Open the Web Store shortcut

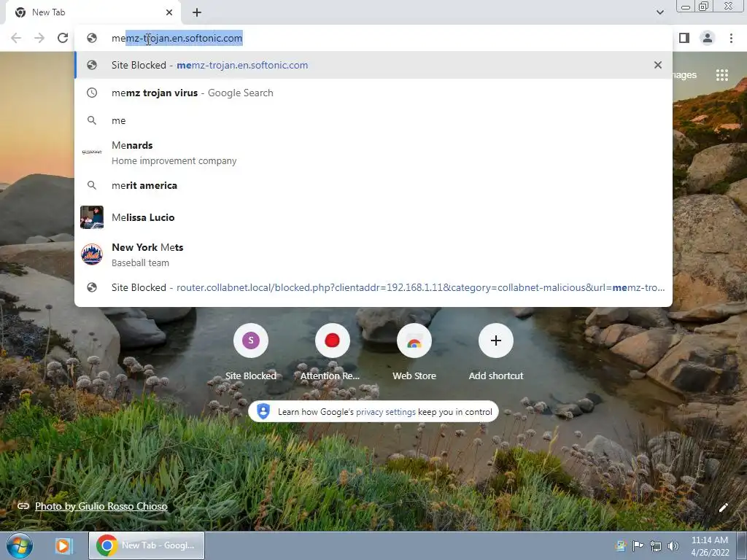pyautogui.click(x=414, y=353)
